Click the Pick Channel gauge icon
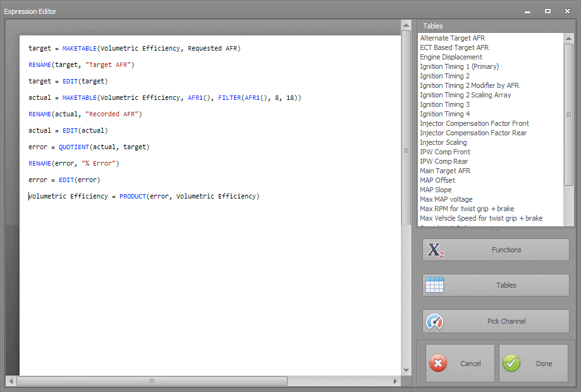 coord(435,321)
